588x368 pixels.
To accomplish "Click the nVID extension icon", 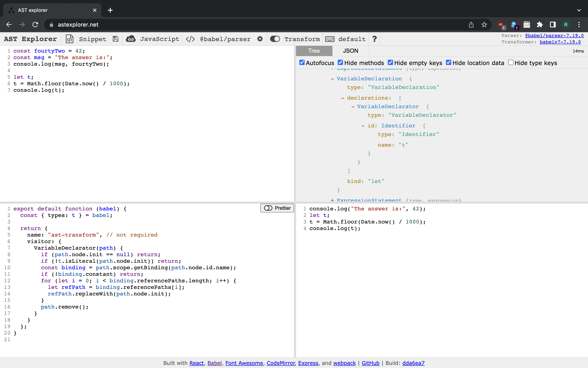I will 527,25.
